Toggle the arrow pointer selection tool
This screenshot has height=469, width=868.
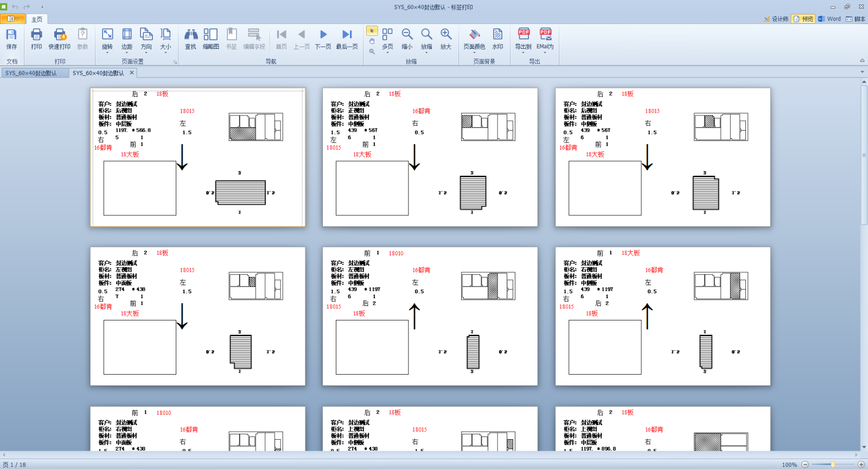pyautogui.click(x=372, y=31)
